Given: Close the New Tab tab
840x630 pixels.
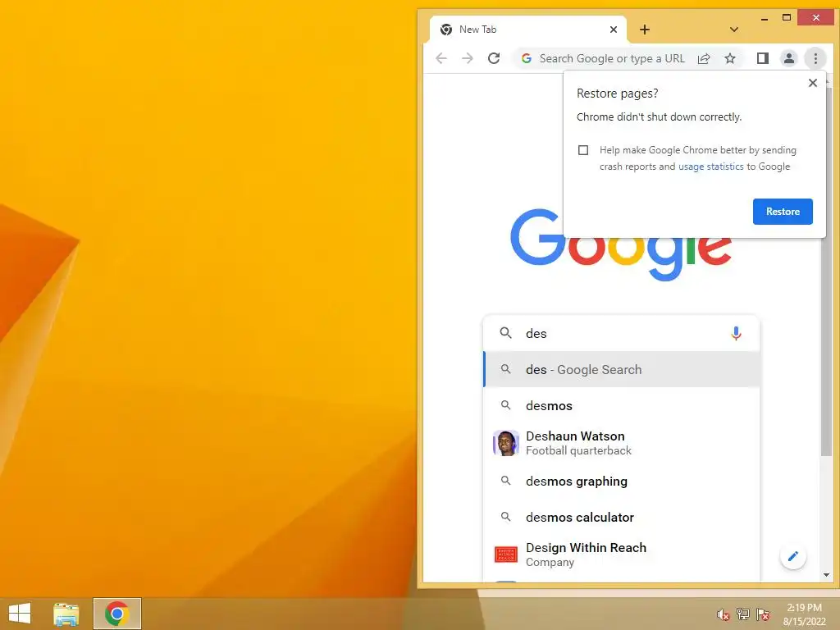Looking at the screenshot, I should (614, 30).
